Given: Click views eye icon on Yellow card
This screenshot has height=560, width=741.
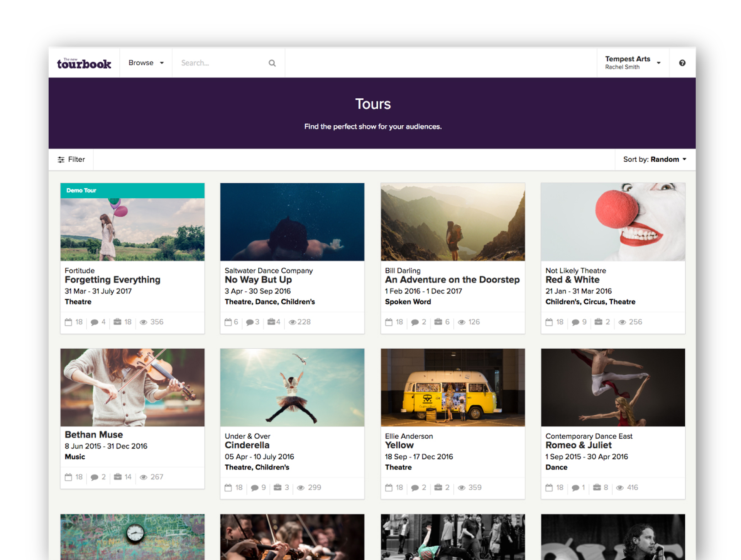Looking at the screenshot, I should (x=462, y=488).
